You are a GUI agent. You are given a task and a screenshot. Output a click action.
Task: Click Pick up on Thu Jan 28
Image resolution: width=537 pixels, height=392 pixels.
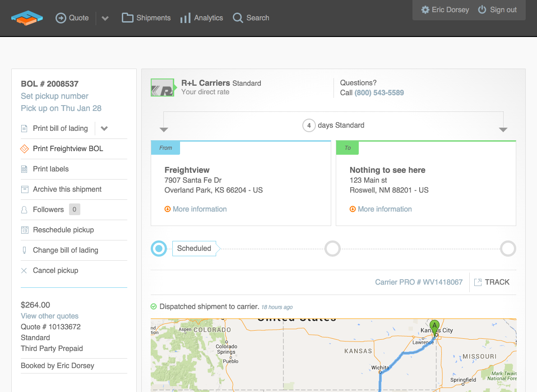coord(61,108)
